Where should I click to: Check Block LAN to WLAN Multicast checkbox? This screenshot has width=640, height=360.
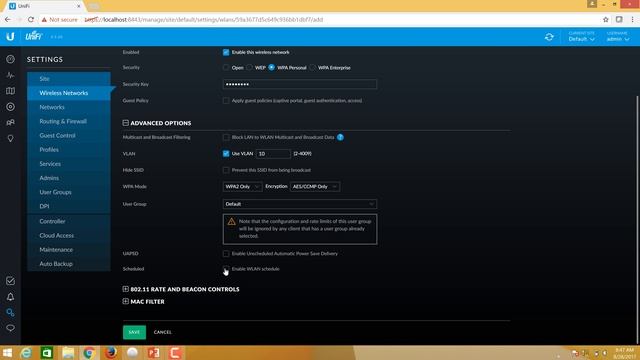226,137
